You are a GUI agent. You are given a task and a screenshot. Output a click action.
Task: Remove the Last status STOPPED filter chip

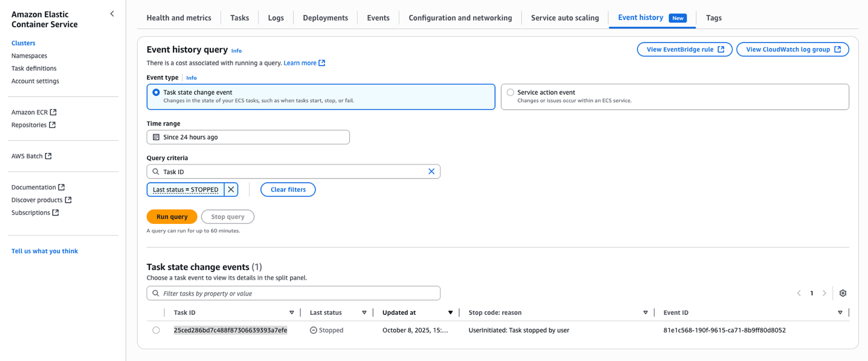[x=230, y=189]
